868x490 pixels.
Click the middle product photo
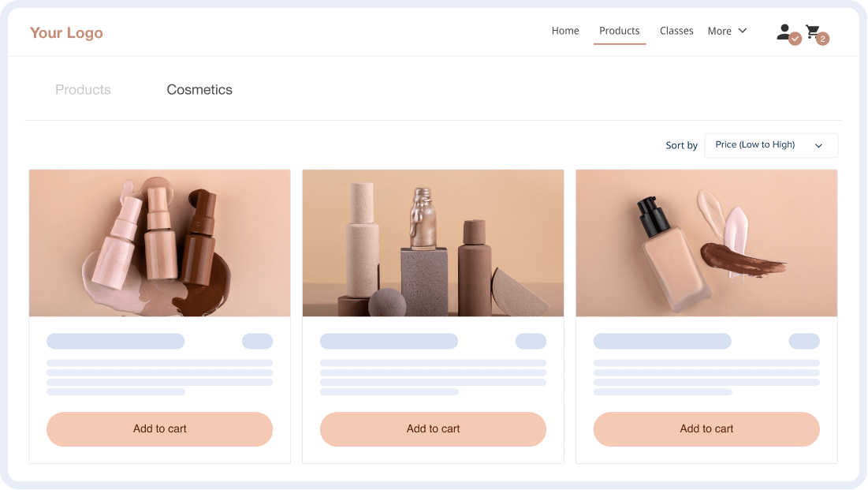(x=433, y=242)
